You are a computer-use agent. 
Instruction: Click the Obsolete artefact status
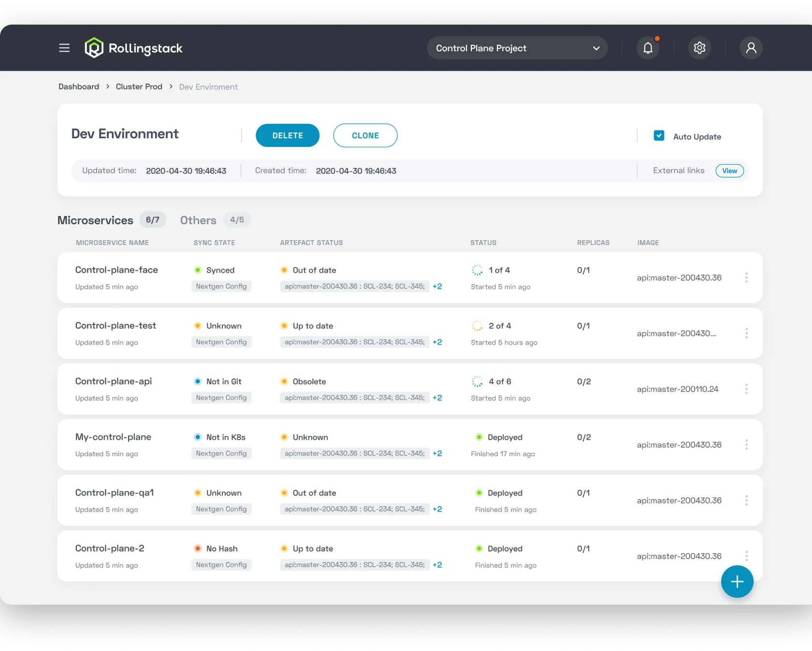pyautogui.click(x=309, y=381)
